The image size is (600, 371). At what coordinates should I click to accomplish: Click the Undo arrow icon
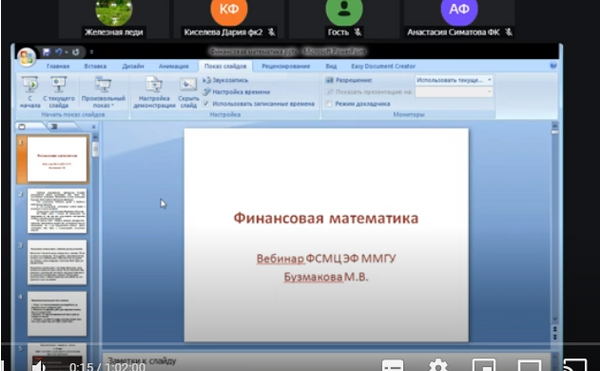[x=59, y=52]
